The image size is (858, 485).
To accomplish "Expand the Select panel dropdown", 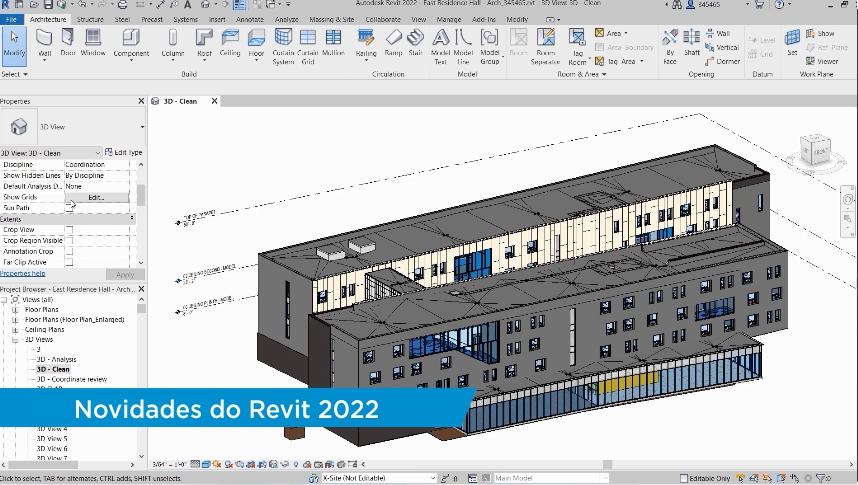I will [14, 74].
